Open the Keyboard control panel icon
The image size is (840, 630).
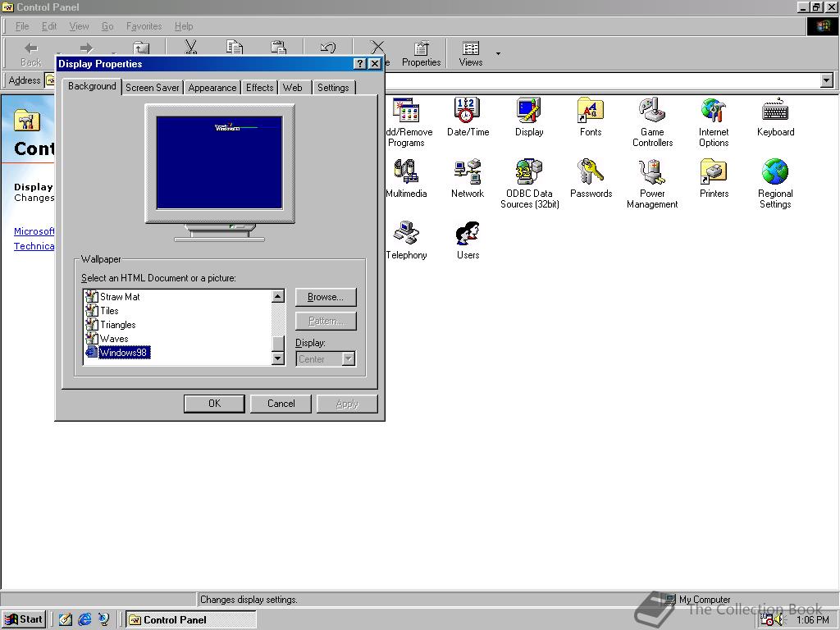[x=775, y=116]
